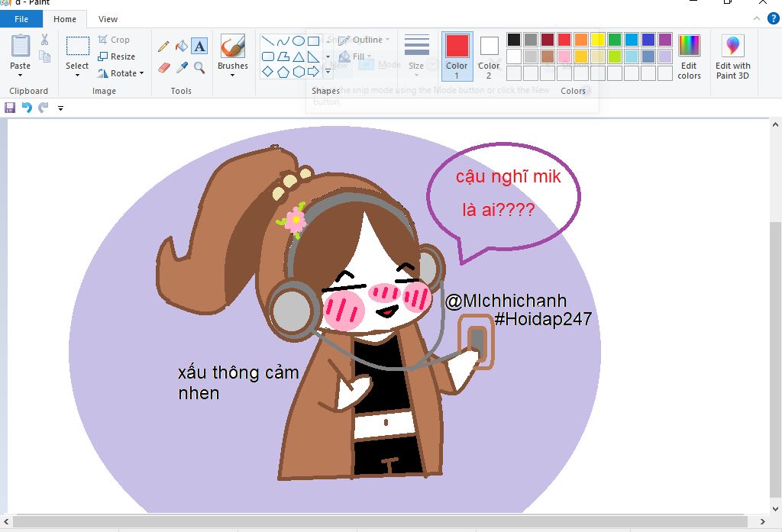Viewport: 782px width, 532px height.
Task: Choose the rectangular Select tool
Action: pyautogui.click(x=77, y=46)
